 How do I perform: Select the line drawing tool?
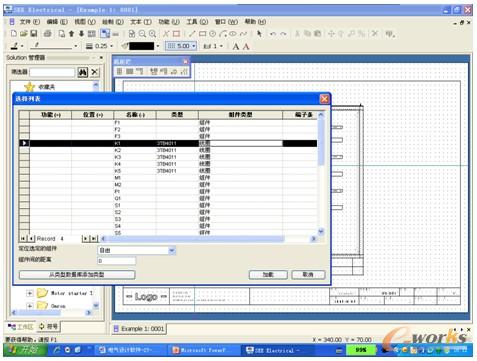(x=192, y=34)
